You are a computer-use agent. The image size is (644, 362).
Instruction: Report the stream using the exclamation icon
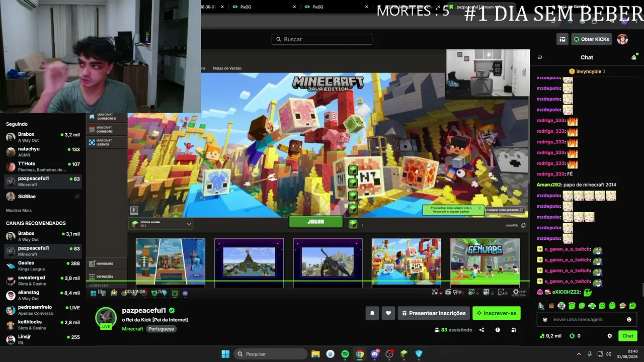pos(498,330)
